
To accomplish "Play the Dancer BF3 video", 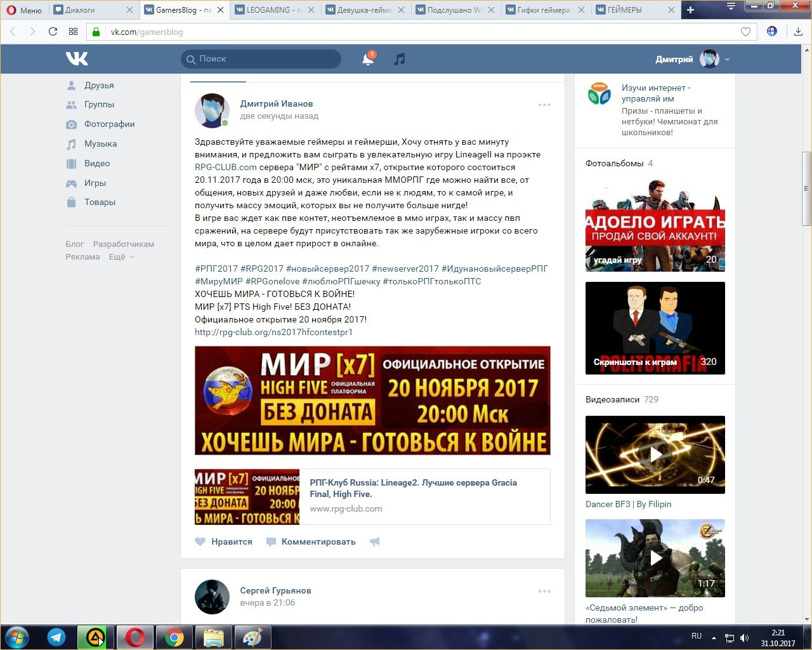I will (x=655, y=454).
